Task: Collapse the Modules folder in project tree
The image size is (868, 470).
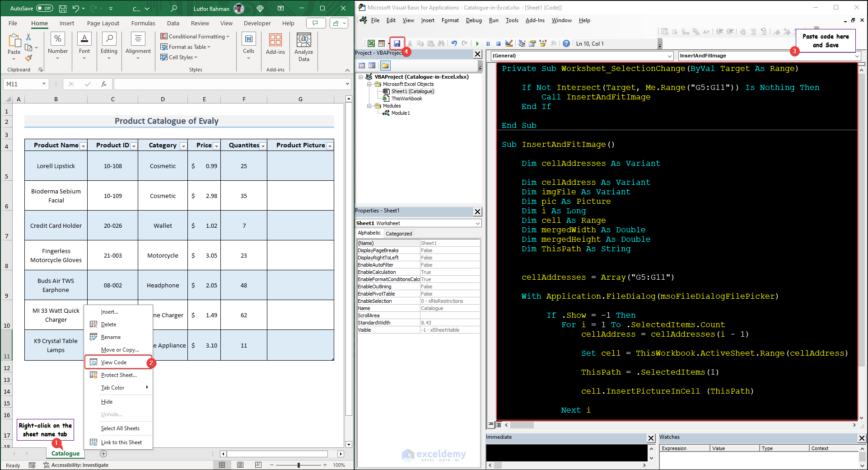Action: (369, 106)
